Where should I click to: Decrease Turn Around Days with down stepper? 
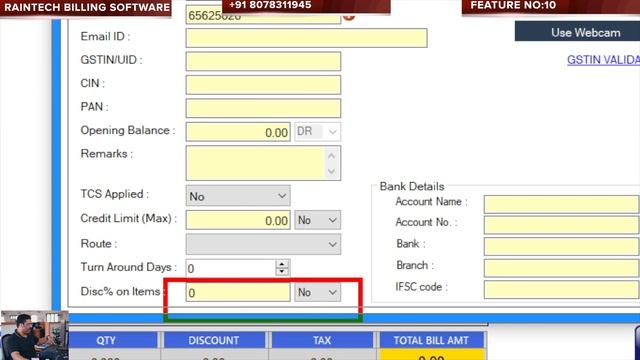click(282, 272)
